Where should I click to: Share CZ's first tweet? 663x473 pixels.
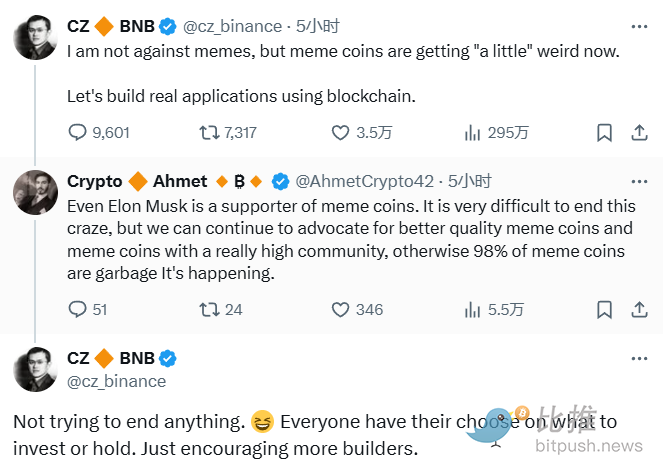pos(639,133)
